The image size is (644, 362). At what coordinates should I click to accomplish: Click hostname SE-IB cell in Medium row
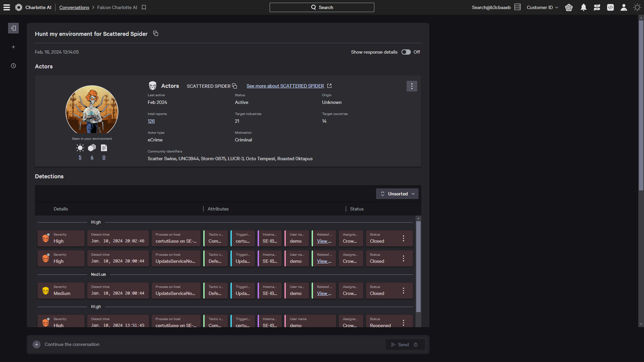pos(270,291)
